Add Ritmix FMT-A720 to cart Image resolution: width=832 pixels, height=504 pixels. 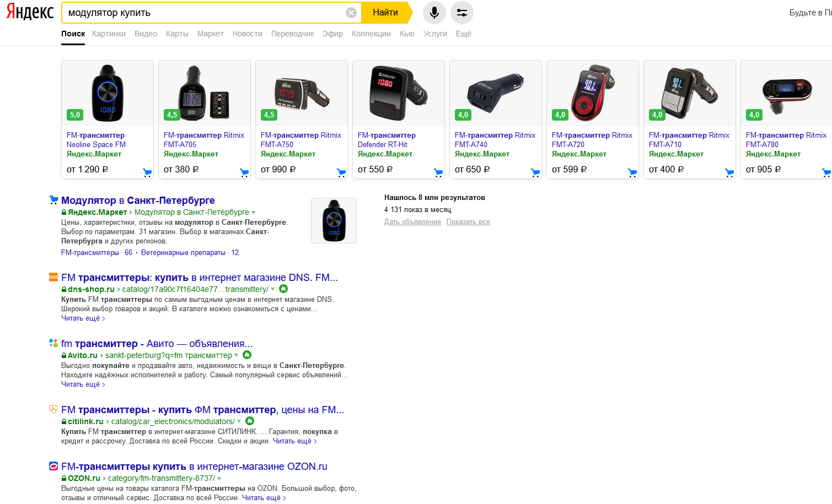[x=632, y=173]
